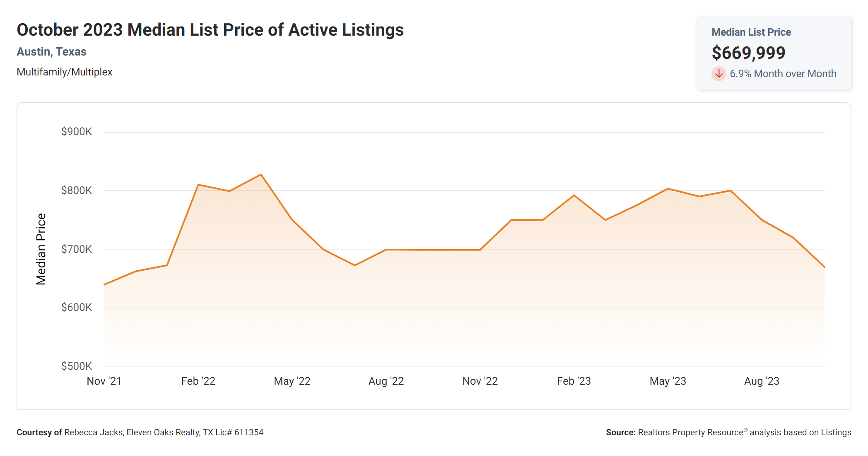Click the Nov '21 x-axis label
Image resolution: width=868 pixels, height=456 pixels.
[104, 381]
